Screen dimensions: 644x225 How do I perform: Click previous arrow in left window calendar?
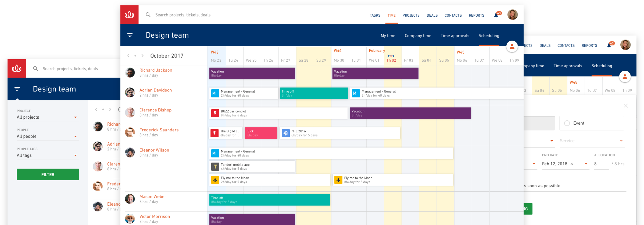(96, 110)
